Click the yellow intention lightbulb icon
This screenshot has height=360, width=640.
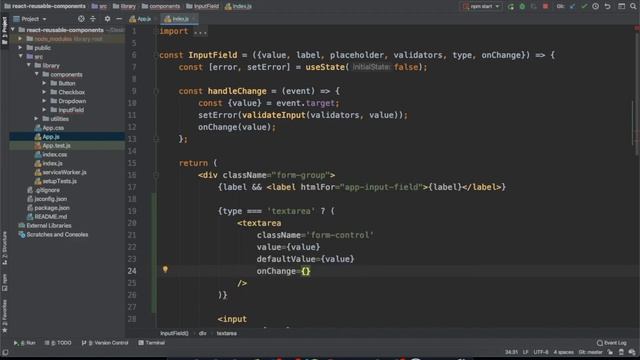[x=165, y=269]
